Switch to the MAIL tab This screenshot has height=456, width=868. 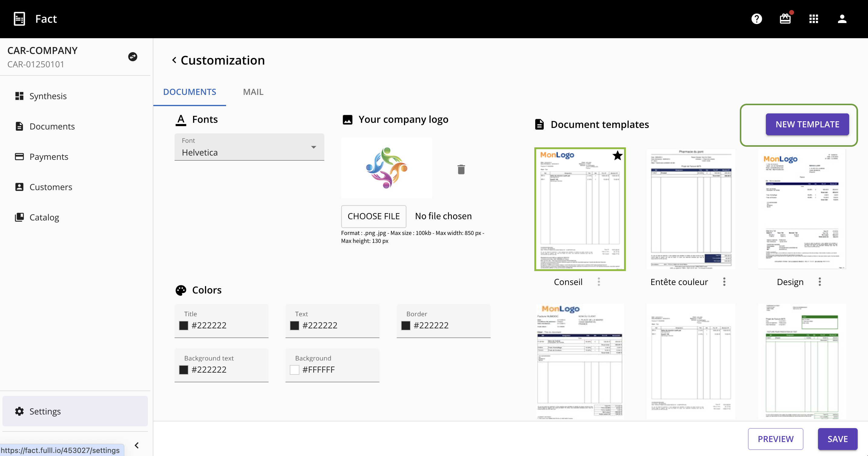253,92
